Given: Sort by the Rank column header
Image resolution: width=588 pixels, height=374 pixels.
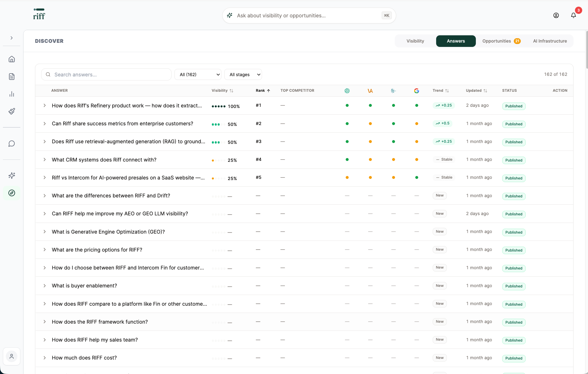Looking at the screenshot, I should click(263, 91).
